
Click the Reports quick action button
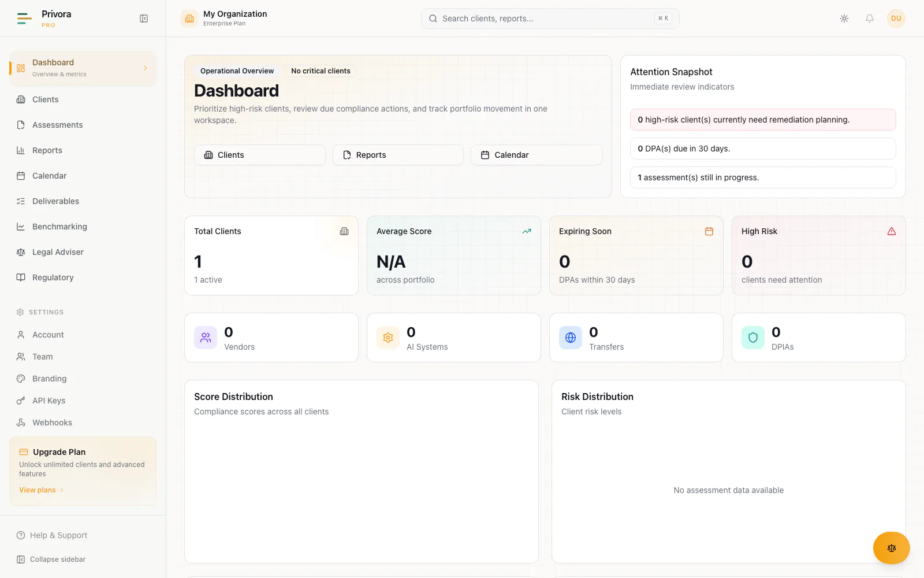tap(398, 155)
